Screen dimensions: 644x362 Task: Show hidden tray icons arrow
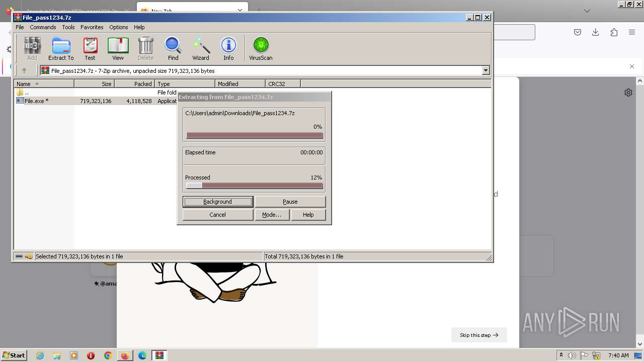[561, 355]
